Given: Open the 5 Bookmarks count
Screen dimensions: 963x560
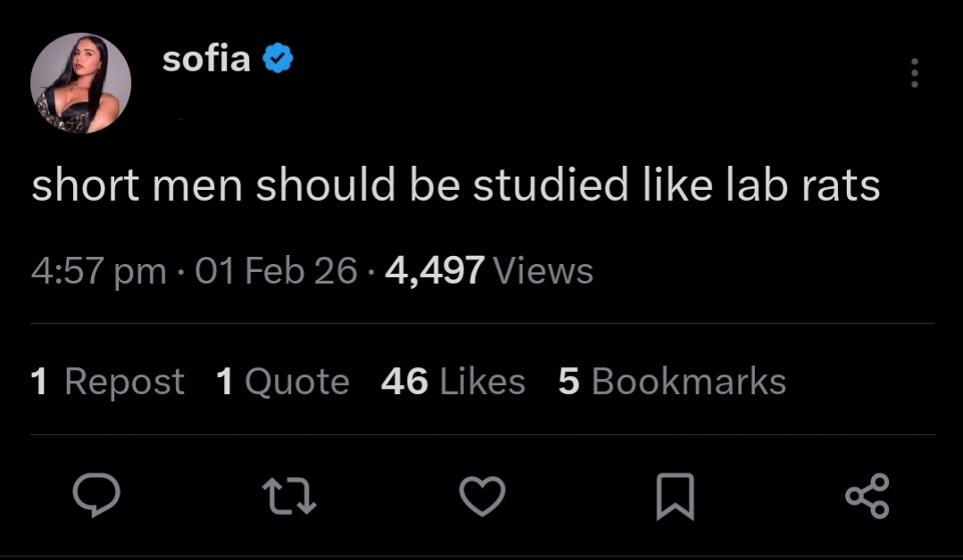Looking at the screenshot, I should 672,382.
